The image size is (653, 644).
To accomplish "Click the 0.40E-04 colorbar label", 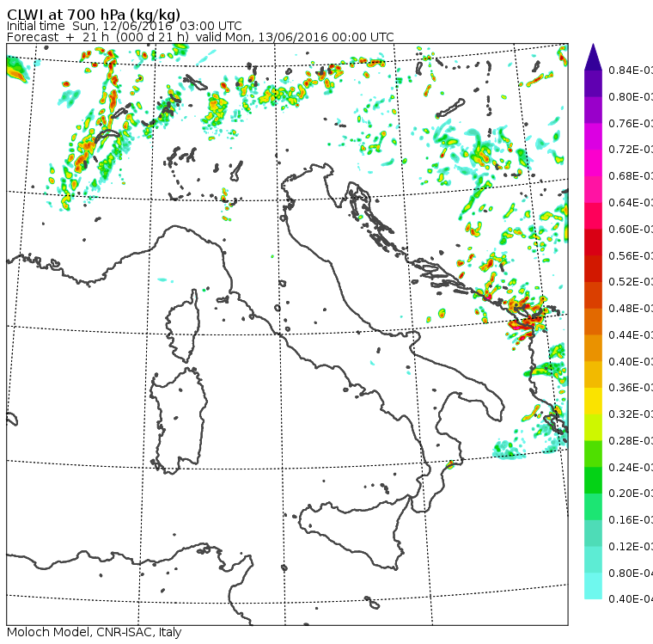I will click(x=631, y=599).
